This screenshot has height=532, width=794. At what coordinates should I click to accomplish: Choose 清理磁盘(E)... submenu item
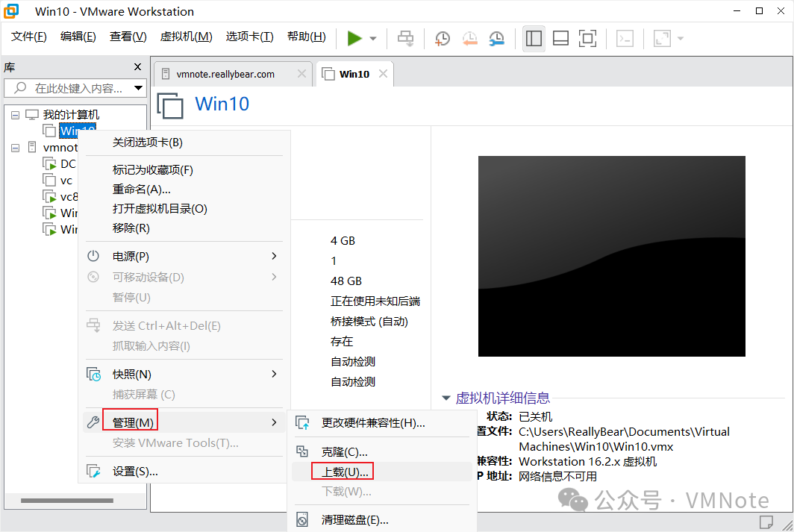354,520
